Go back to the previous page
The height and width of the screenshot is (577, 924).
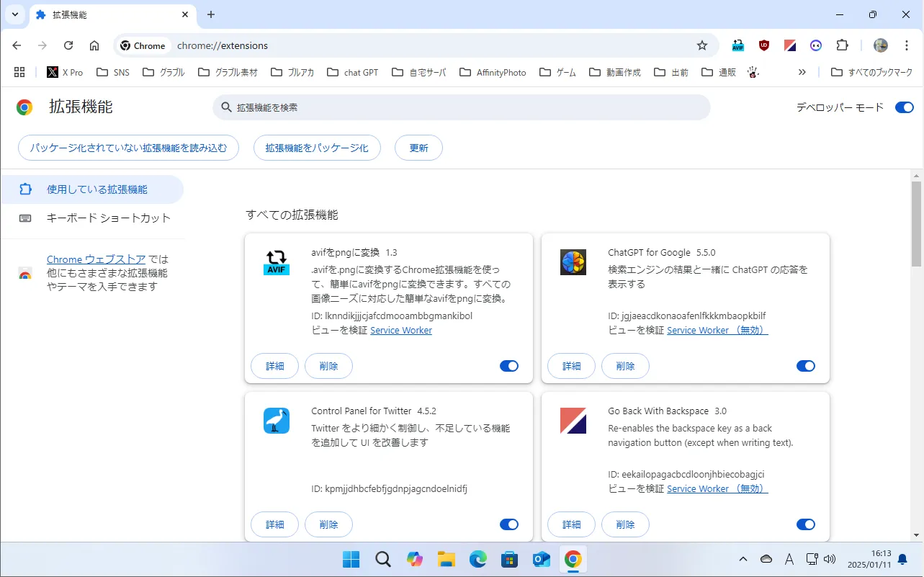[17, 45]
